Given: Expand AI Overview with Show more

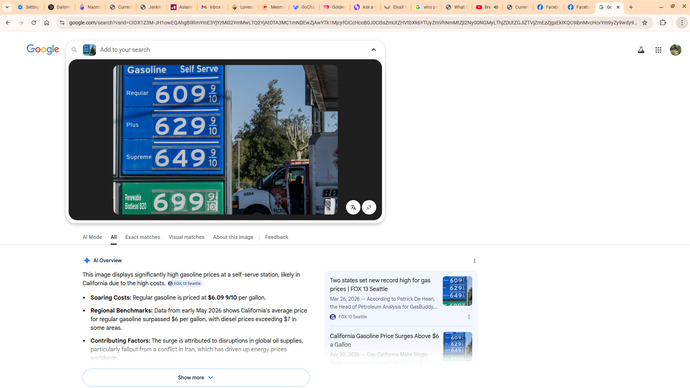Looking at the screenshot, I should [196, 377].
